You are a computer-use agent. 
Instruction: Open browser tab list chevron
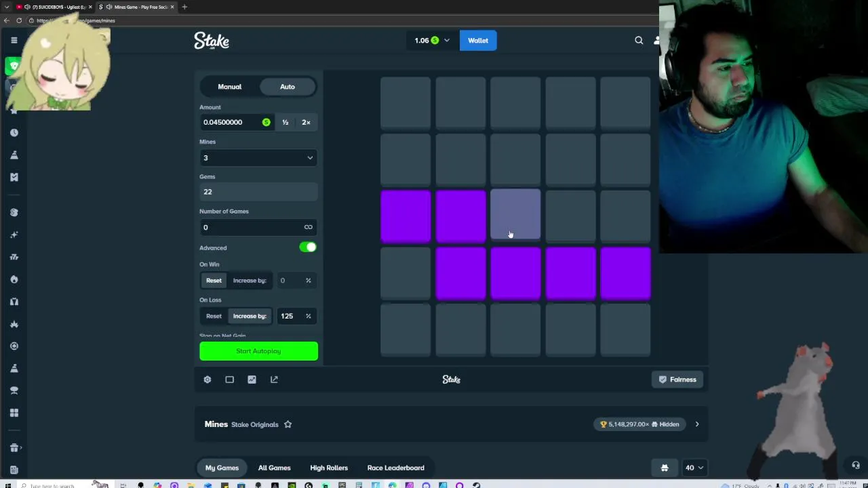coord(7,7)
